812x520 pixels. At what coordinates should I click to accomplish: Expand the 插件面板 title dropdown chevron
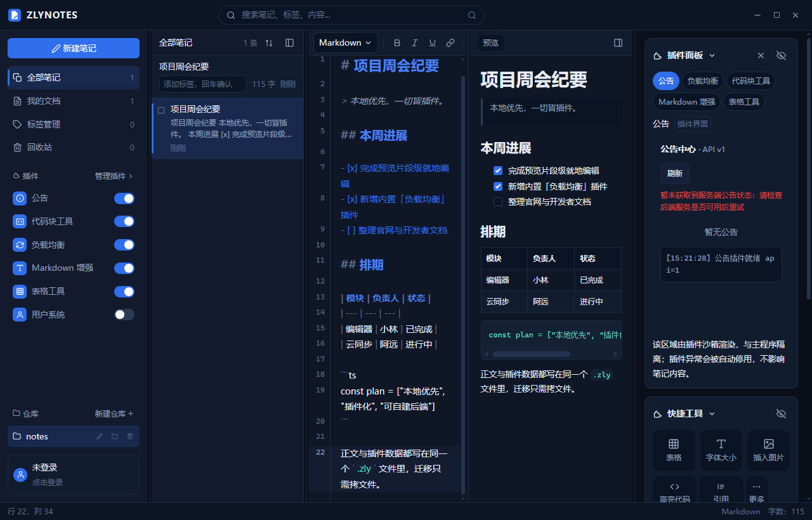(712, 56)
